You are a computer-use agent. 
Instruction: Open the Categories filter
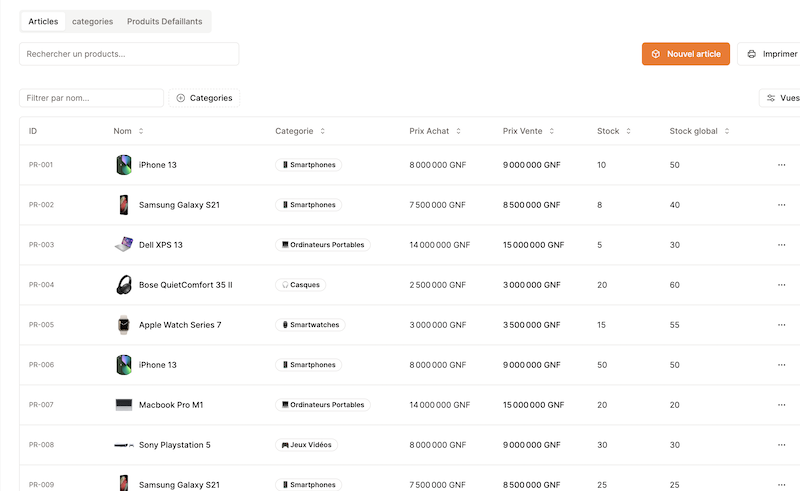point(204,98)
